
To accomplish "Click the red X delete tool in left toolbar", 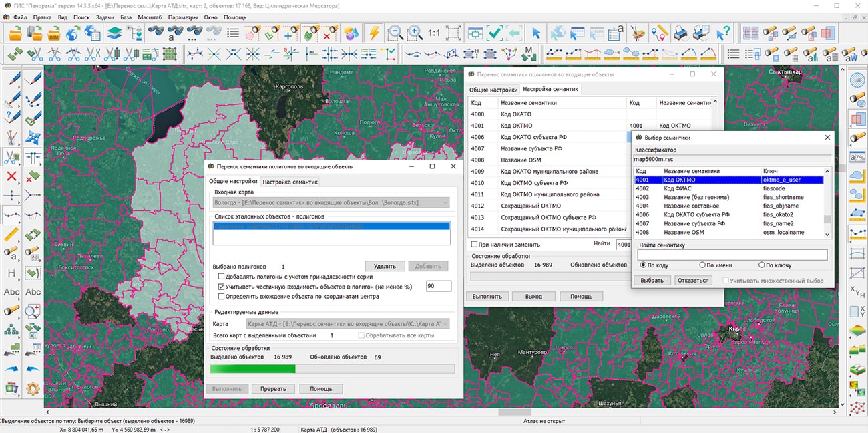I will coord(11,176).
